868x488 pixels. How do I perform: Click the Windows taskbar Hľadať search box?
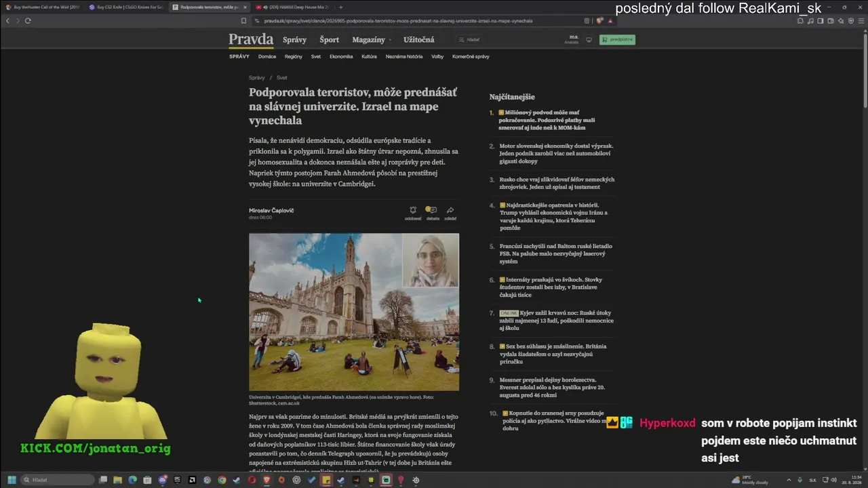click(58, 480)
